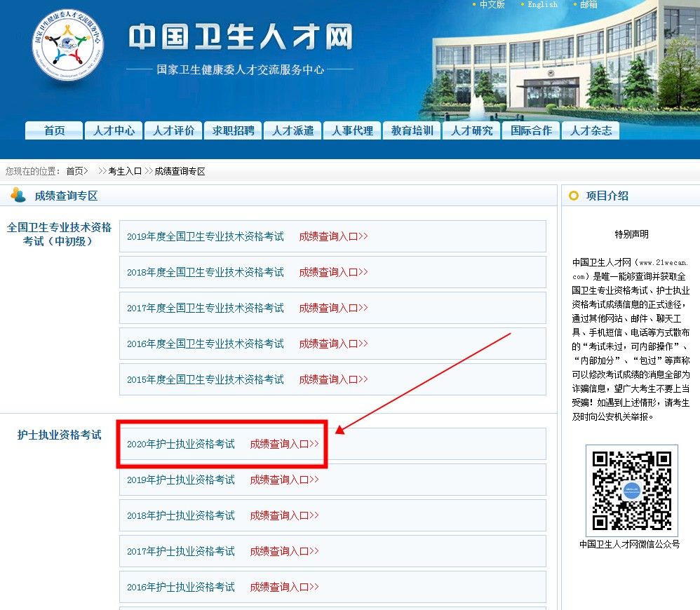Select 人事代理 in the nav bar
Image resolution: width=700 pixels, height=610 pixels.
352,130
